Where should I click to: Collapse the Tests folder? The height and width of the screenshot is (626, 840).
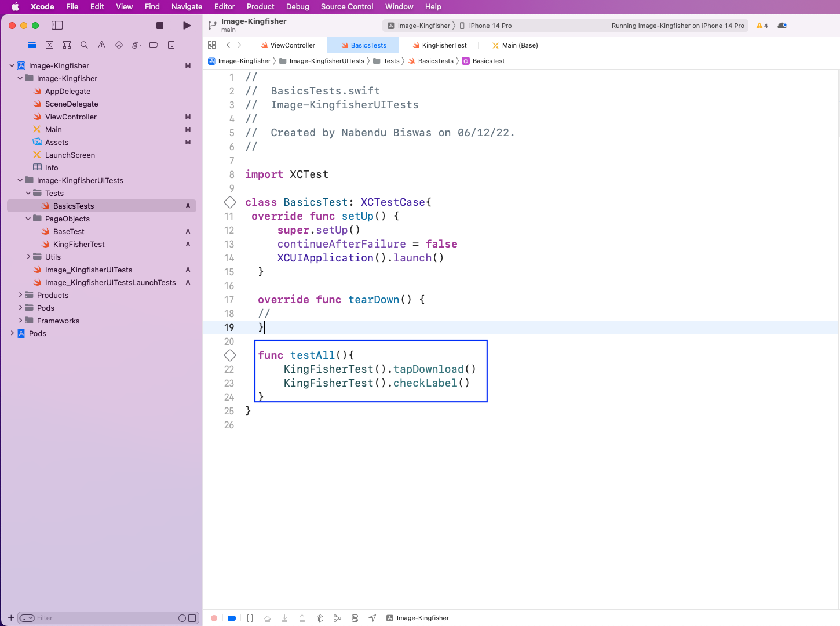pyautogui.click(x=28, y=193)
